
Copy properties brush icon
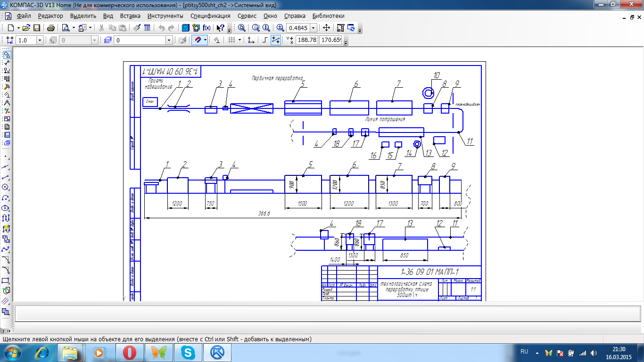pyautogui.click(x=137, y=28)
